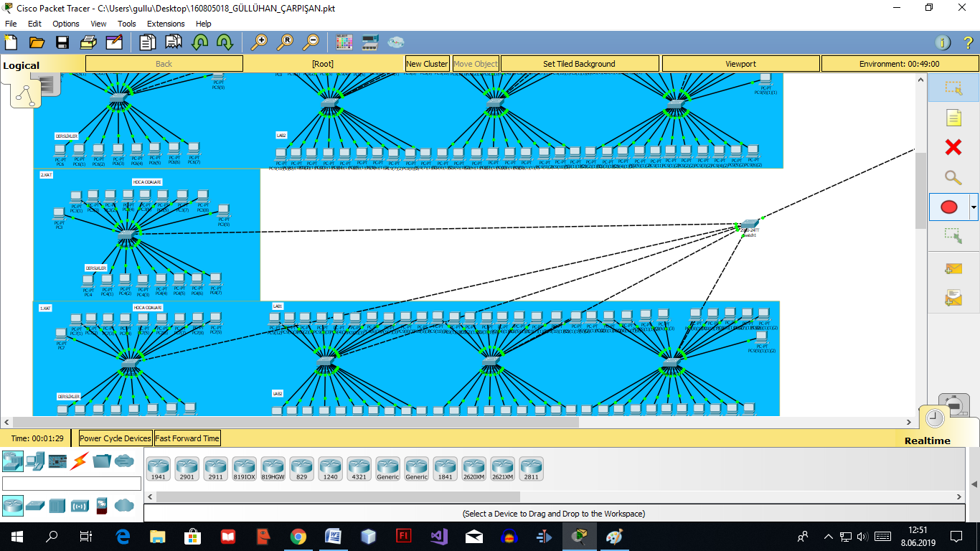Click the Power Cycle Devices button

[x=116, y=438]
